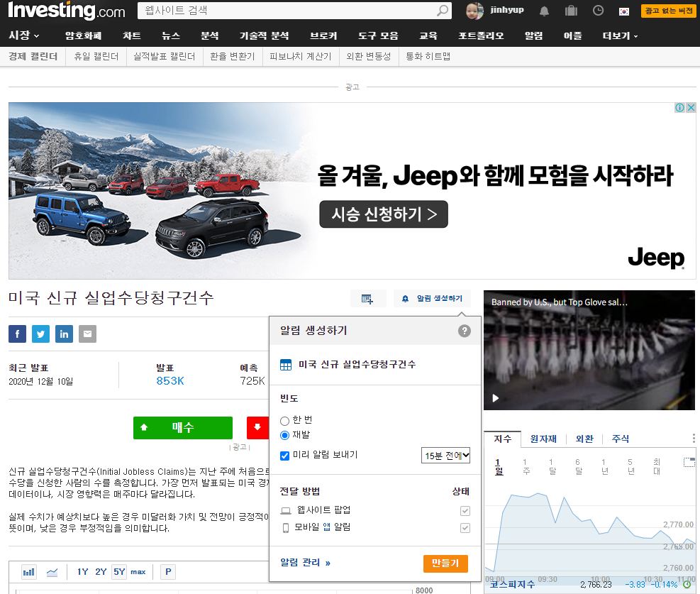Select the 5Y chart range

pos(119,572)
